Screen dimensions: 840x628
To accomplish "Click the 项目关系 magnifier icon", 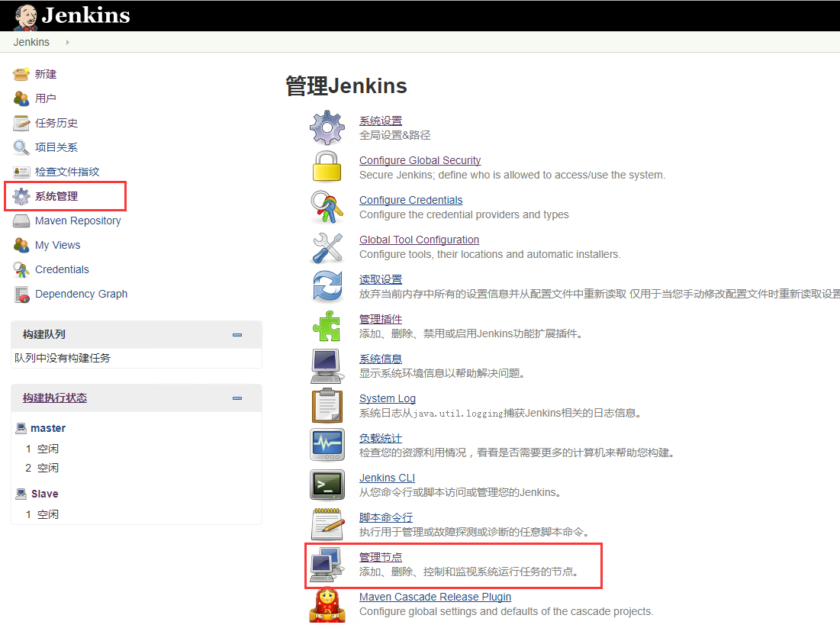I will [21, 147].
